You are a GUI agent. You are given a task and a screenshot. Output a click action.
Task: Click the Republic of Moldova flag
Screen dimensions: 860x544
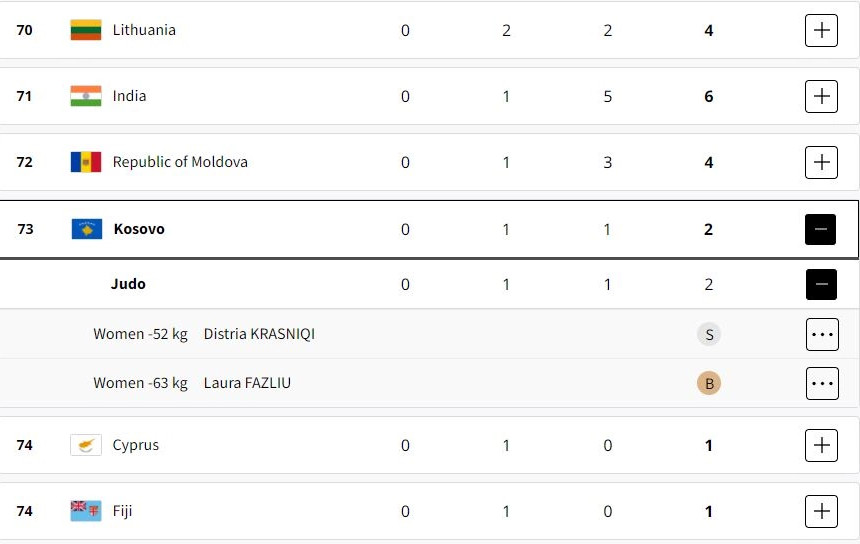click(x=85, y=162)
